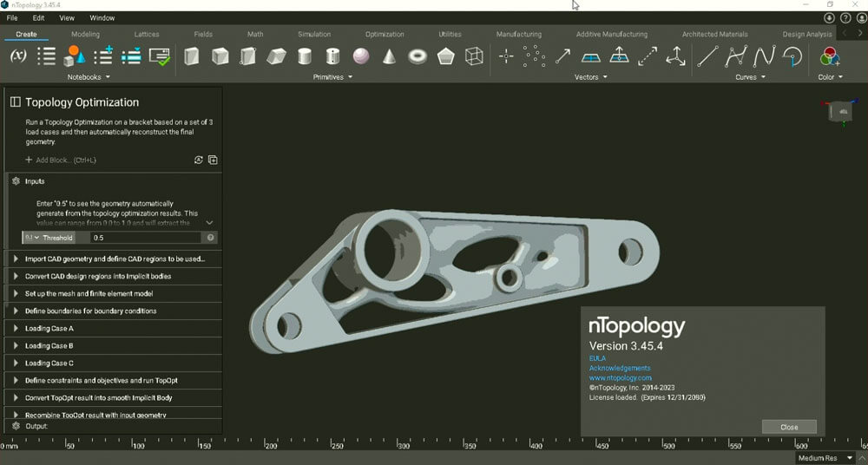Click the Bezier control-polygon curve icon

tap(736, 56)
